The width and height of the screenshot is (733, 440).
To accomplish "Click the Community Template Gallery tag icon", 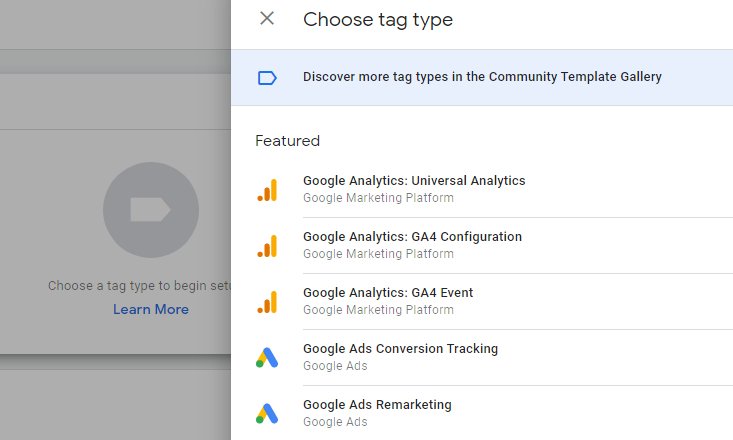I will (267, 77).
